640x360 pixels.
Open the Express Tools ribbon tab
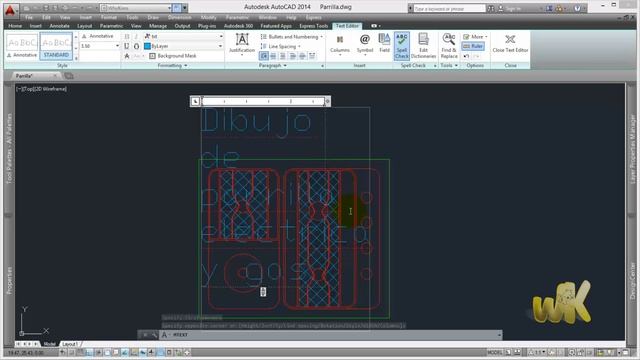click(x=313, y=26)
